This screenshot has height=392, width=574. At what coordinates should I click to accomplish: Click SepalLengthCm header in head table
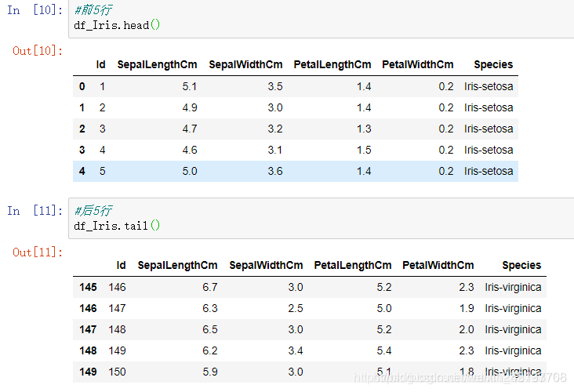point(157,64)
